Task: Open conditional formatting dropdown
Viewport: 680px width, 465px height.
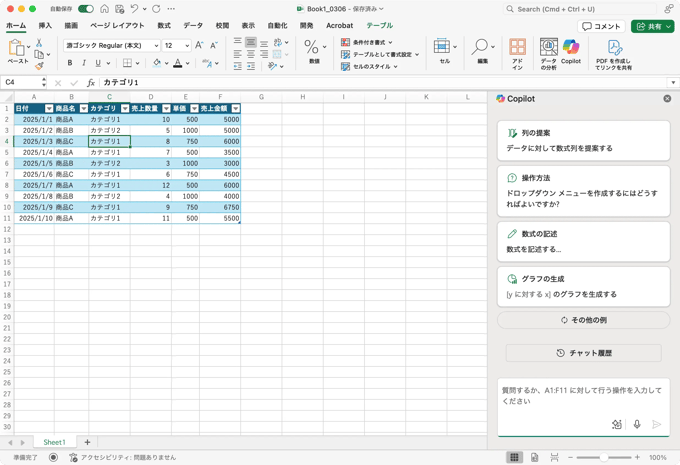Action: click(367, 42)
